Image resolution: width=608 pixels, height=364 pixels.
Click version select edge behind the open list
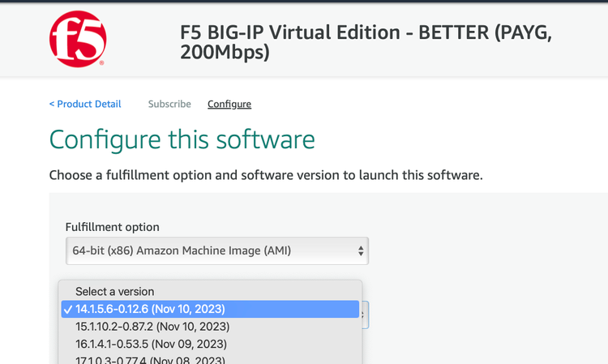pos(366,315)
